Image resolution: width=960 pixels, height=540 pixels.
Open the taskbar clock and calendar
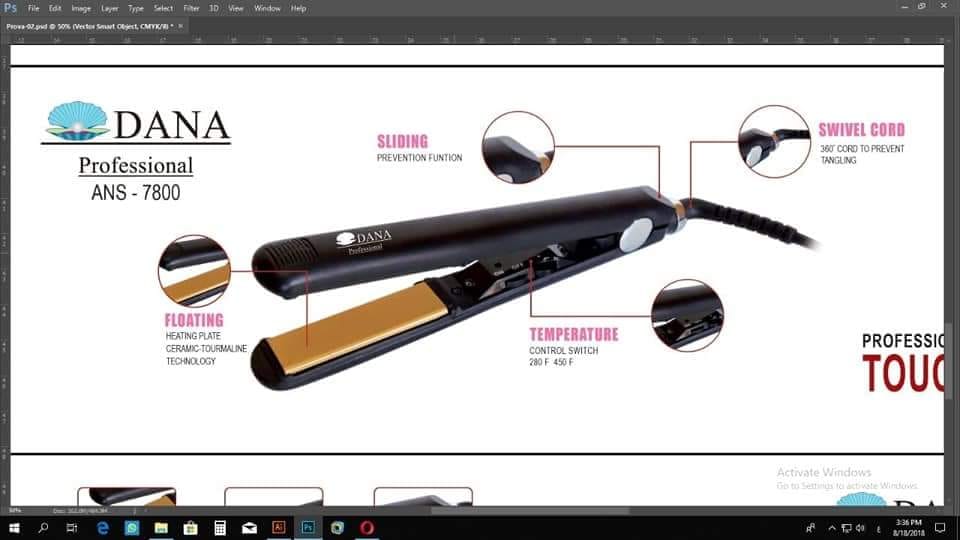point(909,528)
